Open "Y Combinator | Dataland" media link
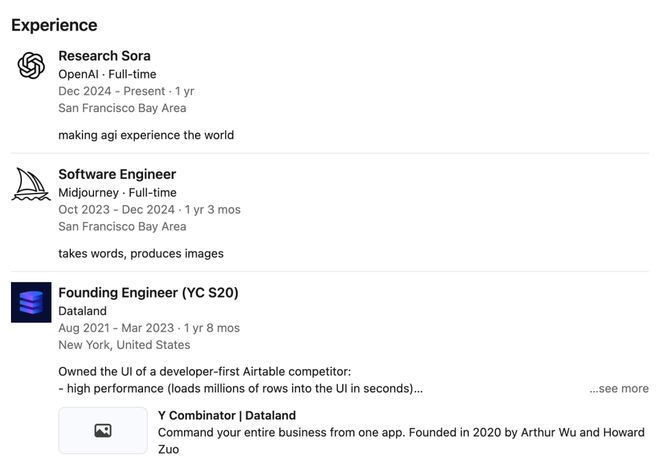The image size is (660, 461). click(227, 415)
